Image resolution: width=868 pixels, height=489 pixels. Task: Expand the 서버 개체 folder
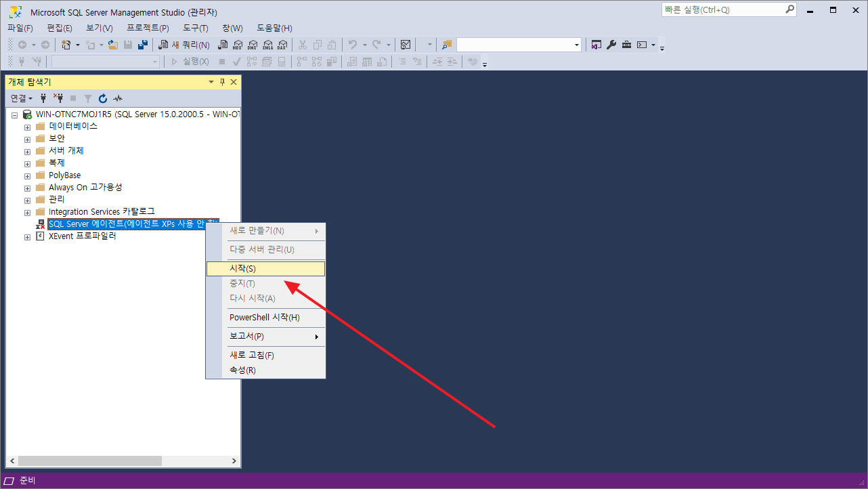(x=28, y=152)
